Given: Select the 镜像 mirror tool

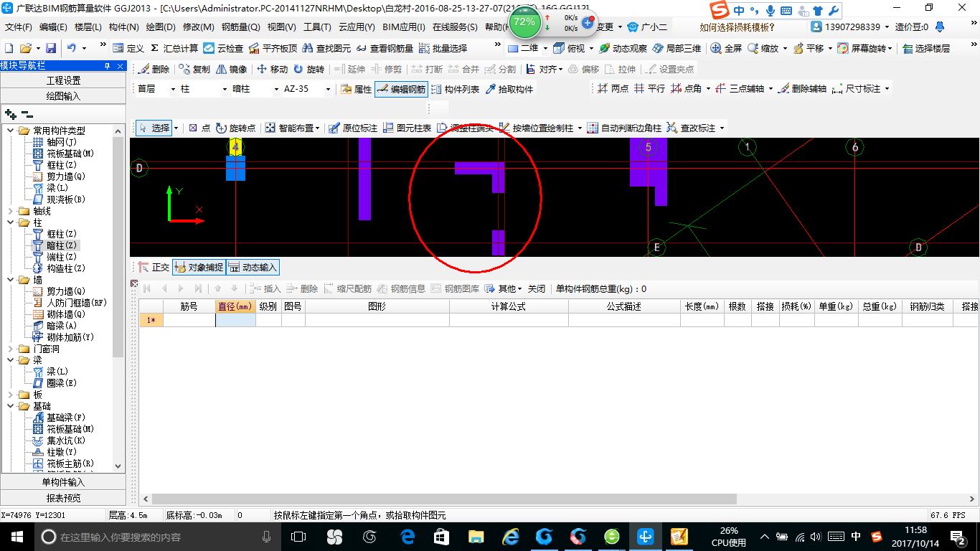Looking at the screenshot, I should click(231, 70).
